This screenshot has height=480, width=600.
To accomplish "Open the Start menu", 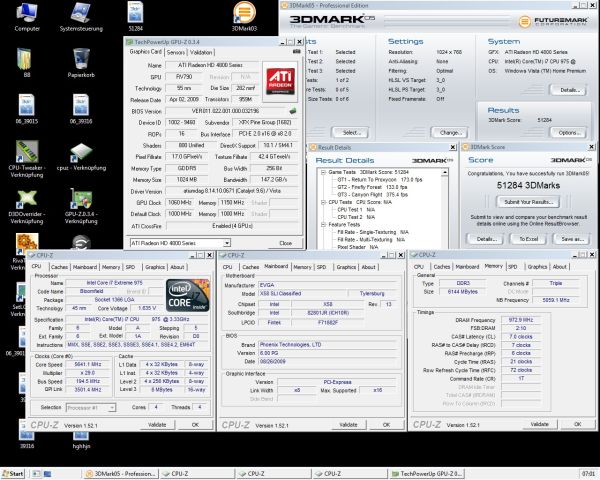I will [x=13, y=473].
